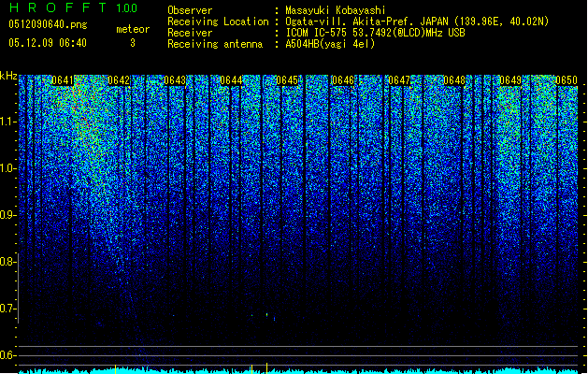Click the 0650 time marker
The width and height of the screenshot is (588, 374).
pos(566,80)
